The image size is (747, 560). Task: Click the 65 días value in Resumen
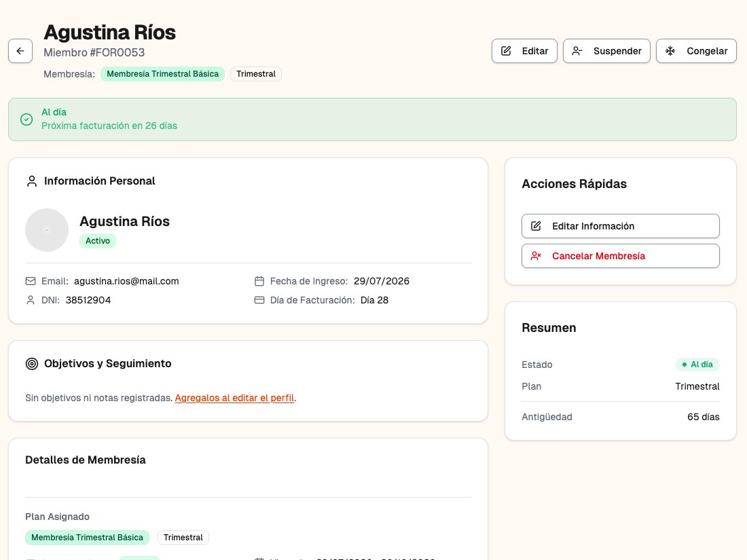pos(703,417)
